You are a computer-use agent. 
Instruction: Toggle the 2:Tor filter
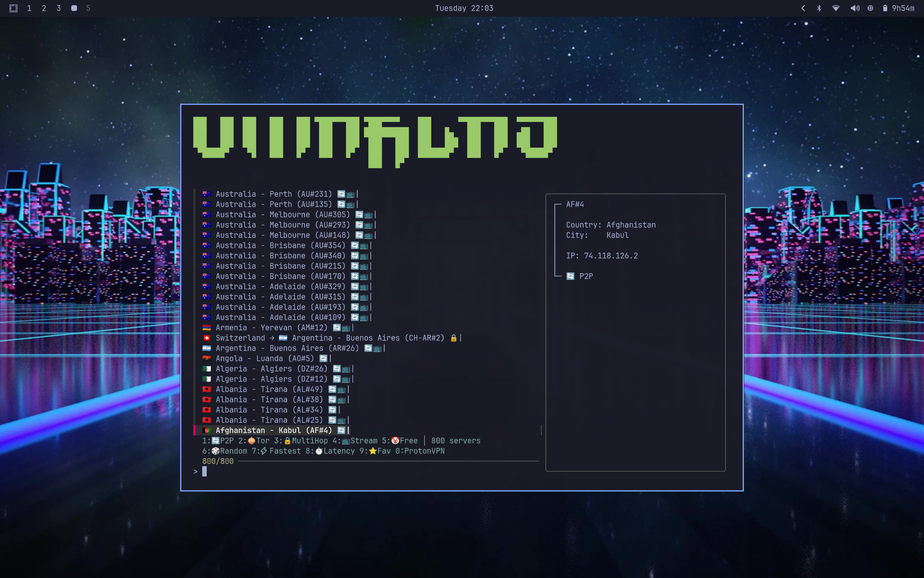[x=254, y=441]
